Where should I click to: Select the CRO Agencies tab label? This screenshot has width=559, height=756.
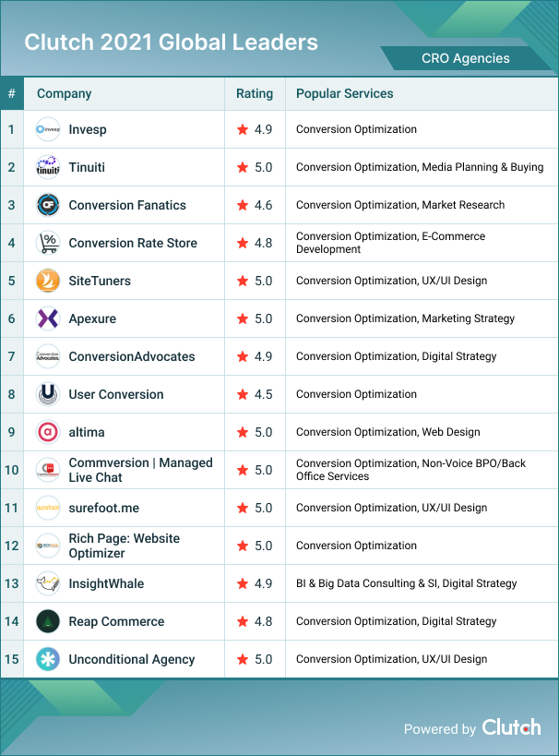pyautogui.click(x=465, y=58)
